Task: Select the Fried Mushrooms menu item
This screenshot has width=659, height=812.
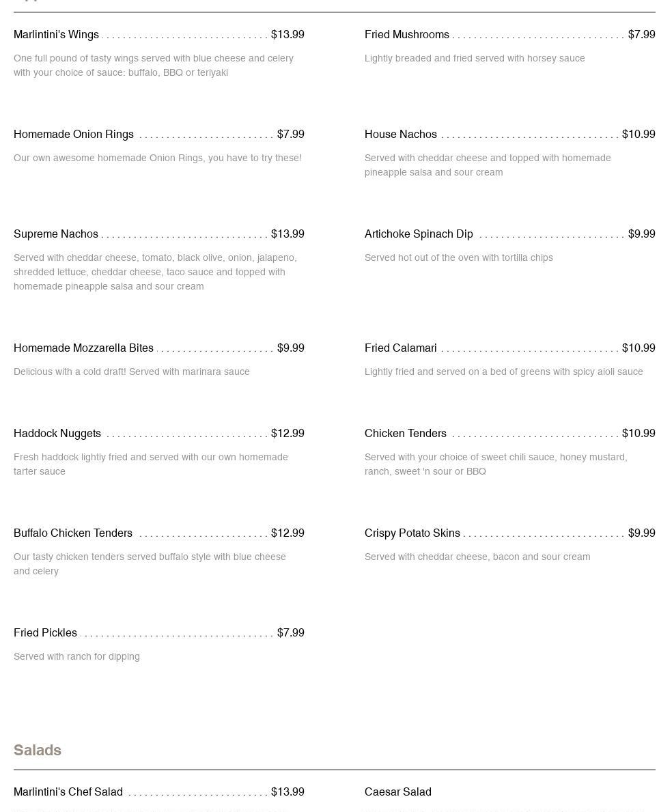Action: click(406, 35)
